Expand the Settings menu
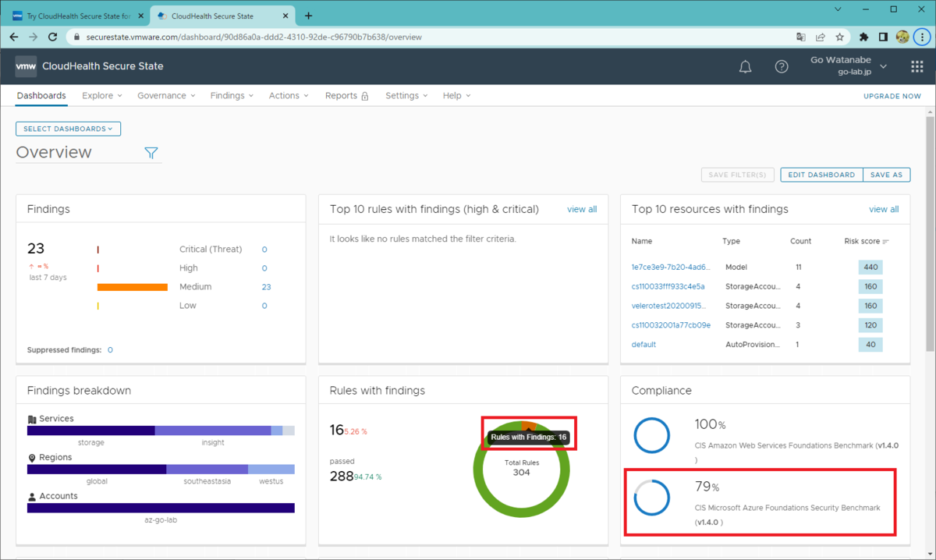This screenshot has width=936, height=560. (406, 96)
